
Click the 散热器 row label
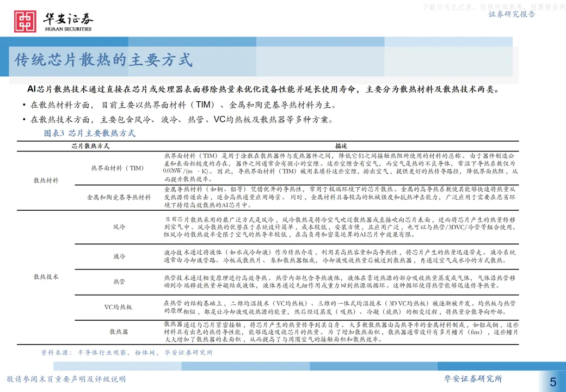click(119, 332)
